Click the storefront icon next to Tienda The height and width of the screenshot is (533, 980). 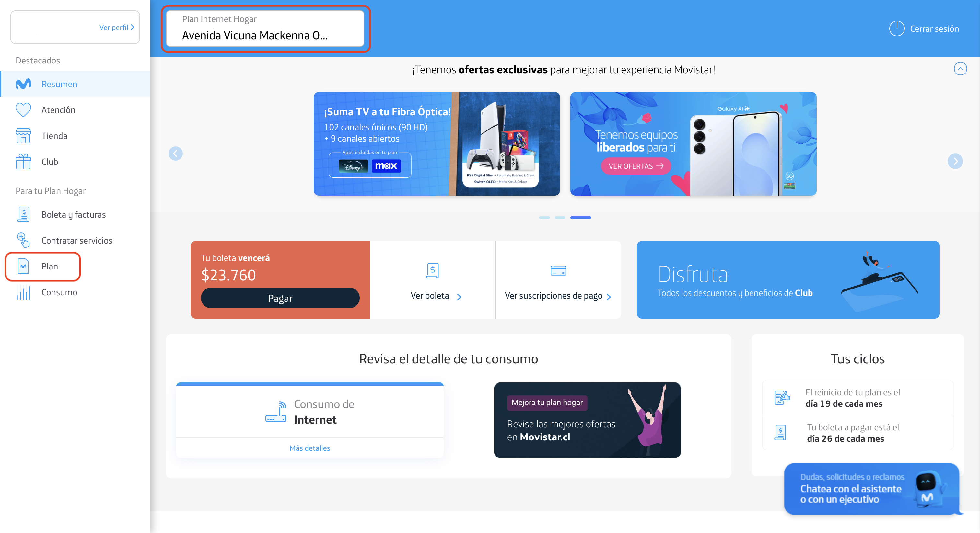(x=23, y=136)
